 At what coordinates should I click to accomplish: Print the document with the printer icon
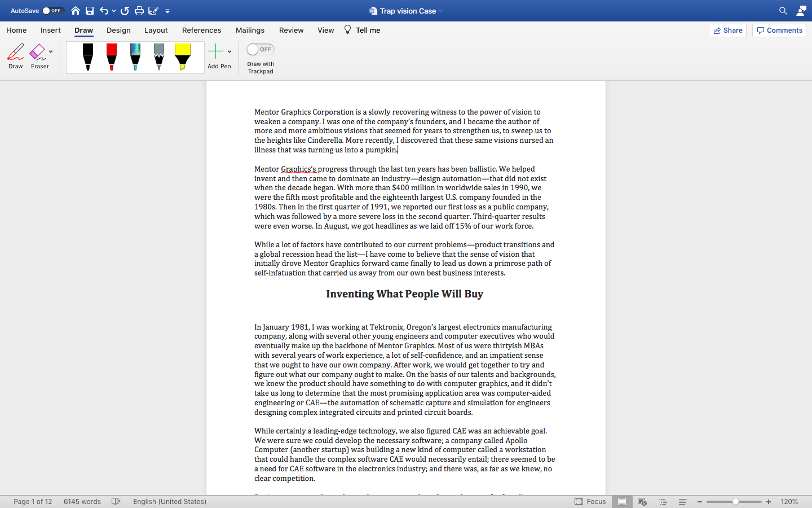(x=139, y=11)
